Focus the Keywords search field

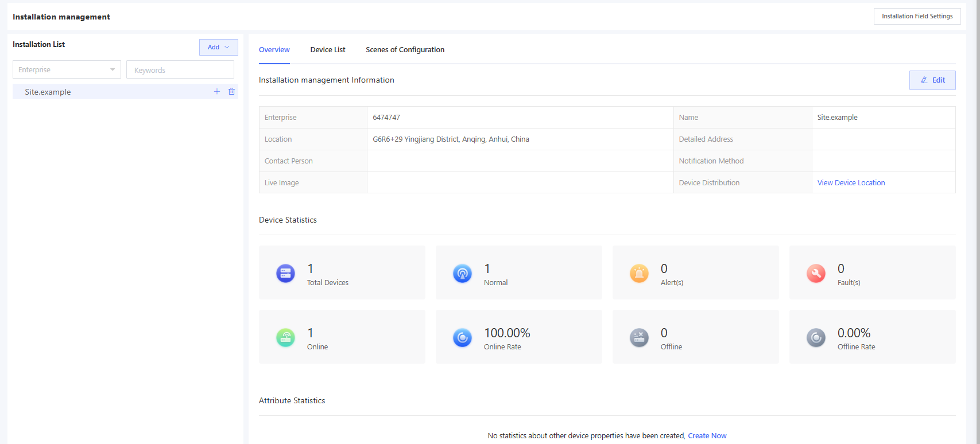180,70
